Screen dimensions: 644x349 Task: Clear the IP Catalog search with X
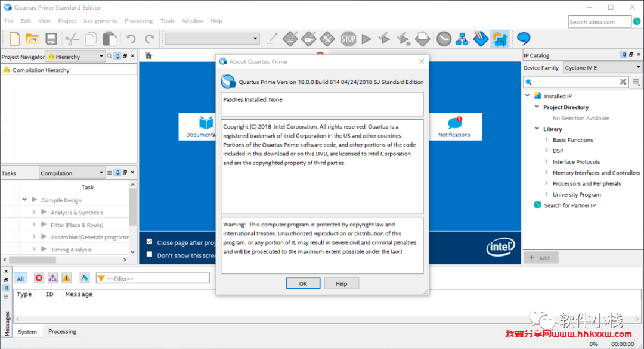coord(623,82)
